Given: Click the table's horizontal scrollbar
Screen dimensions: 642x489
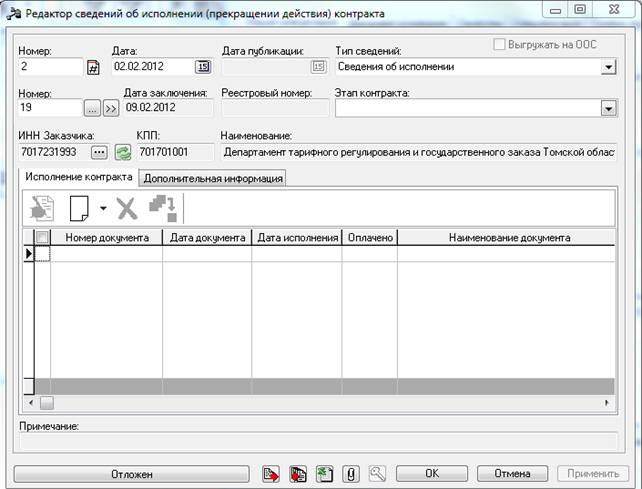Looking at the screenshot, I should [320, 402].
